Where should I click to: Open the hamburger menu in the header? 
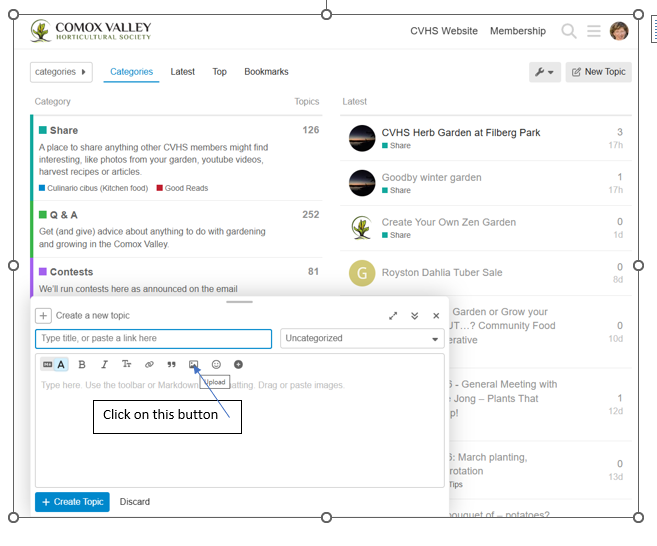point(594,31)
